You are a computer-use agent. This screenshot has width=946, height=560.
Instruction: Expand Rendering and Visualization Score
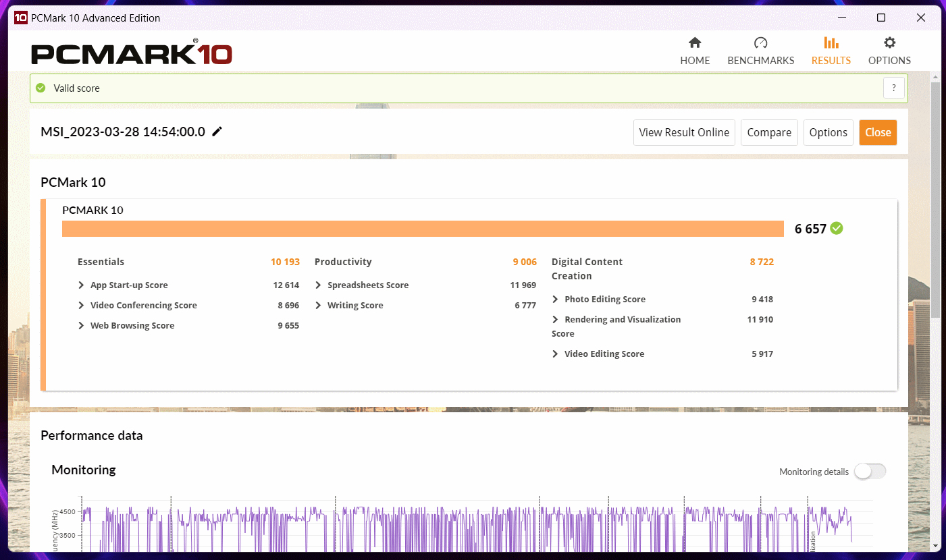coord(556,320)
